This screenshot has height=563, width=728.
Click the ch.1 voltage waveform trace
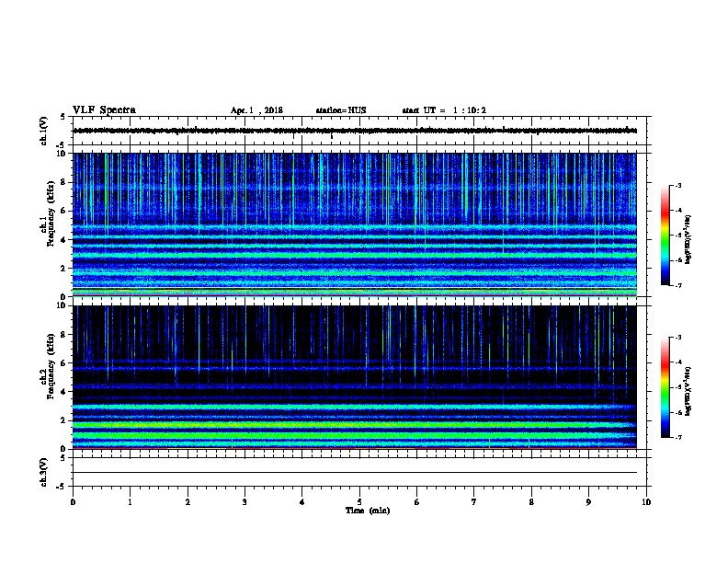point(355,131)
